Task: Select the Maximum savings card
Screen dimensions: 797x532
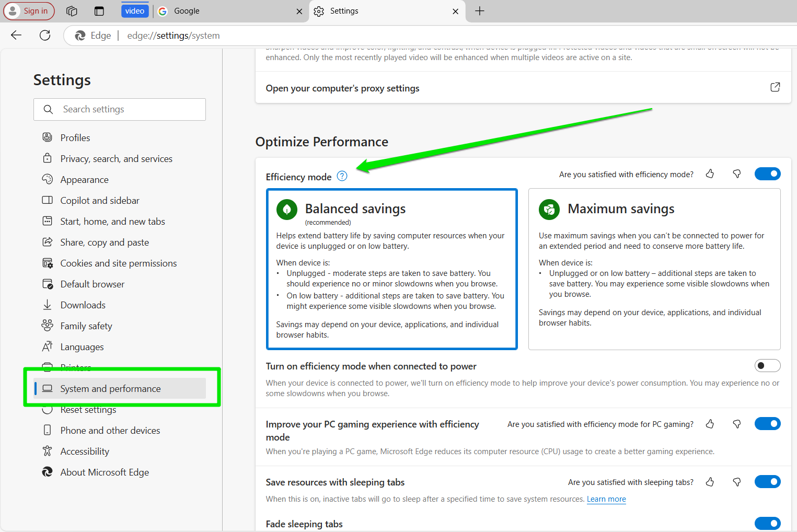Action: point(654,269)
